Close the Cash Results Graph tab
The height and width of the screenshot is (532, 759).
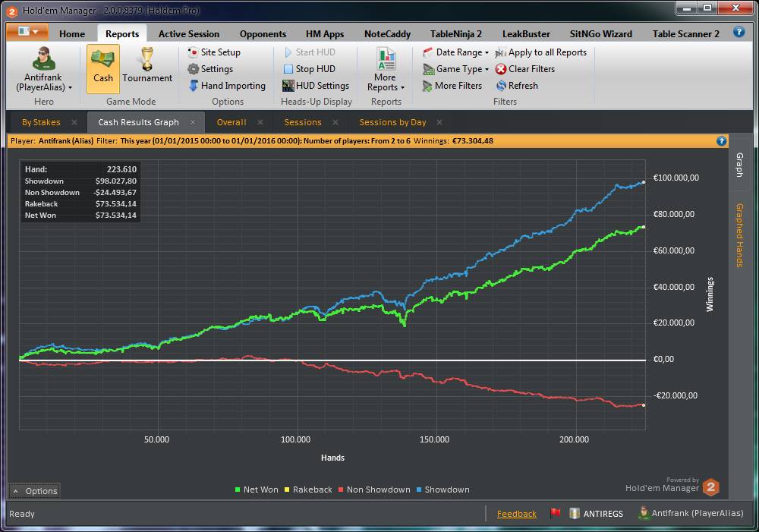pos(193,122)
